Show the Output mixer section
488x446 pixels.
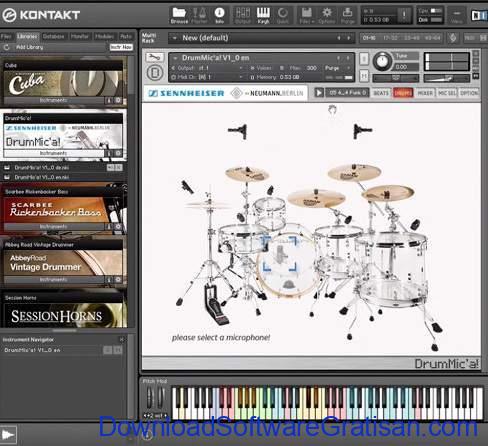[x=243, y=15]
